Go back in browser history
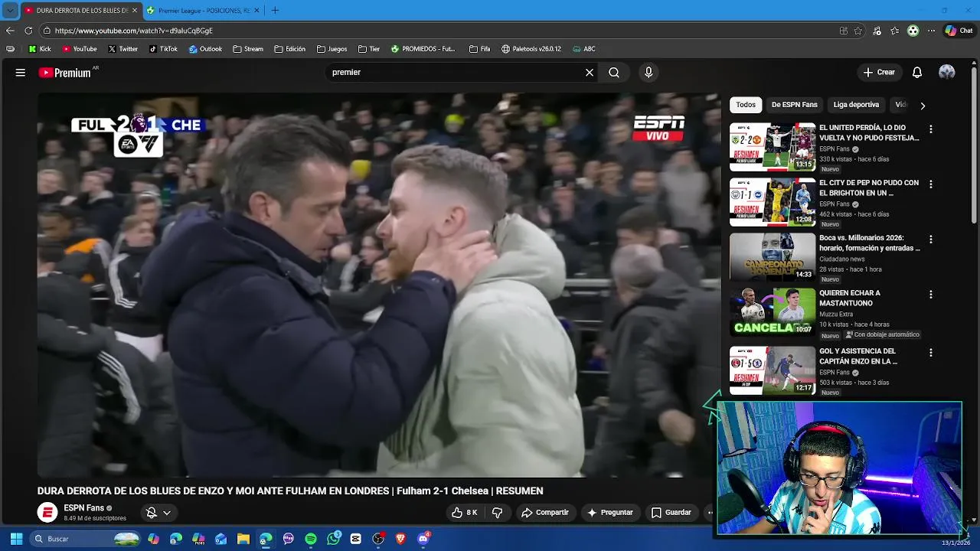980x551 pixels. 10,31
